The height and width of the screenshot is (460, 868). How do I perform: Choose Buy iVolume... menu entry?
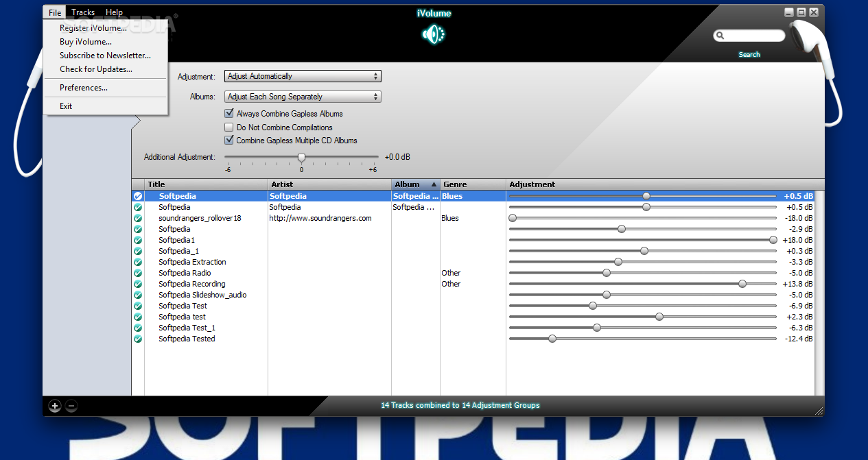click(x=105, y=42)
